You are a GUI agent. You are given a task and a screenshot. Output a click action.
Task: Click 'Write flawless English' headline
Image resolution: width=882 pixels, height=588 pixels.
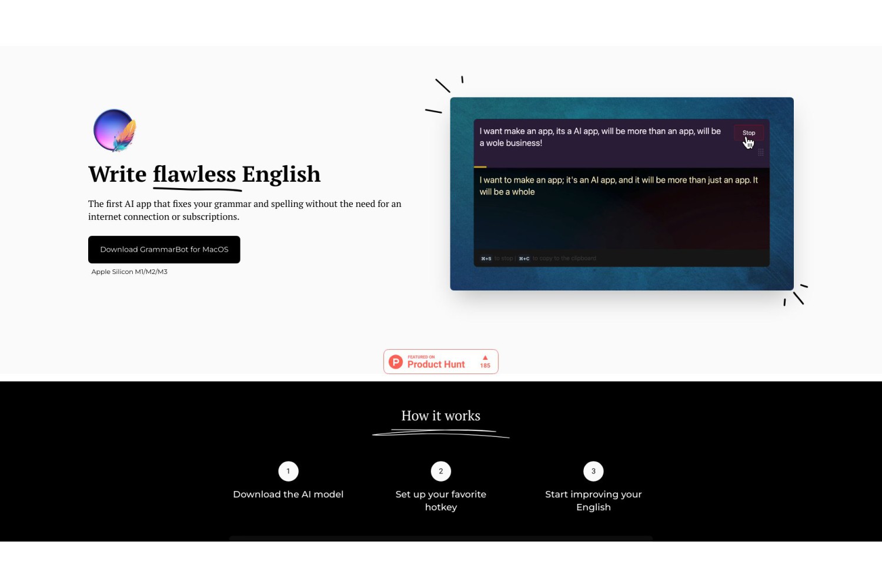(205, 175)
